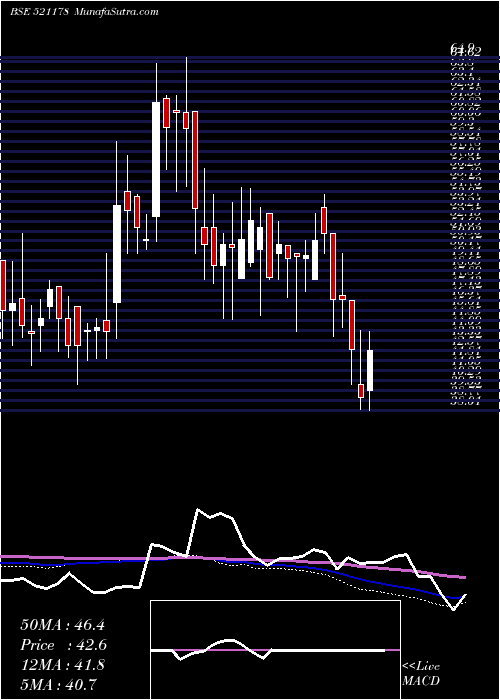Click the Price : 42.6 value
500x700 pixels.
(63, 645)
